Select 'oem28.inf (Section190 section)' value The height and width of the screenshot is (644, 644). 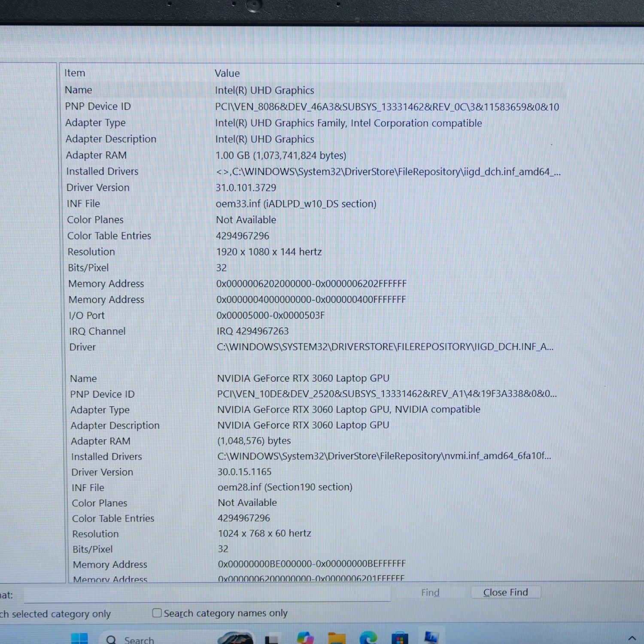pyautogui.click(x=285, y=487)
